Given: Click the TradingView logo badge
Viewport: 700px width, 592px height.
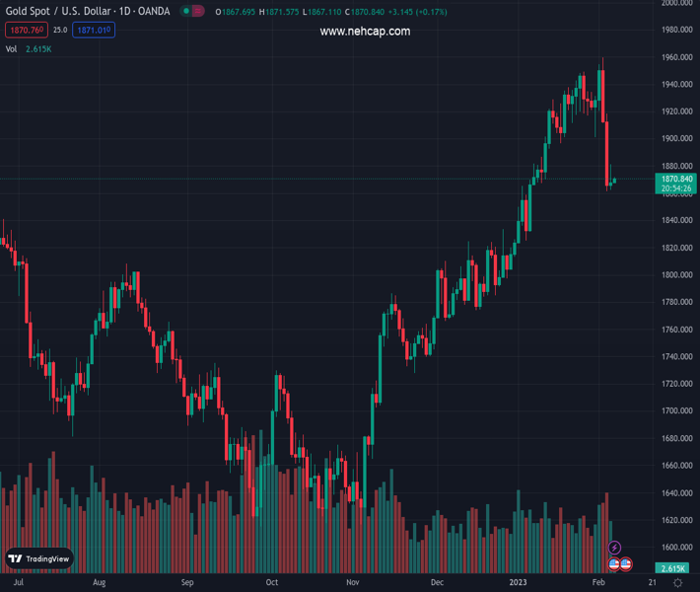Looking at the screenshot, I should (x=39, y=558).
